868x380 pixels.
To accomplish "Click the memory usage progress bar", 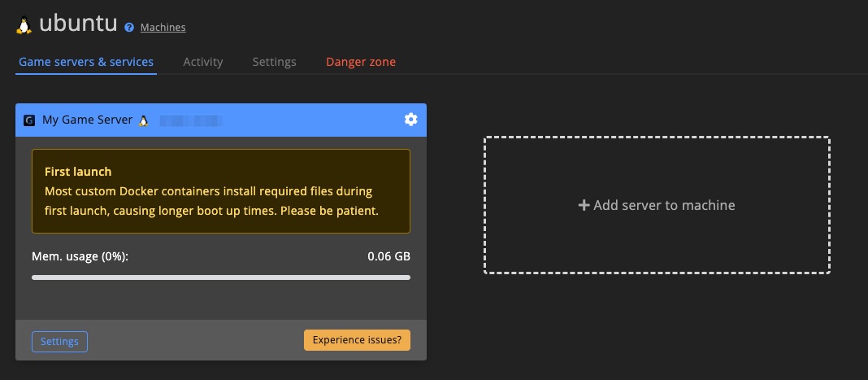I will coord(221,277).
